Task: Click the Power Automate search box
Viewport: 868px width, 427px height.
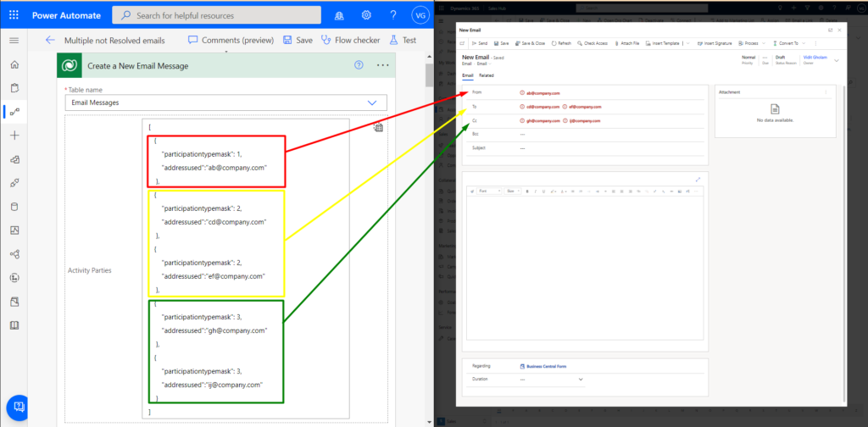Action: [x=216, y=15]
